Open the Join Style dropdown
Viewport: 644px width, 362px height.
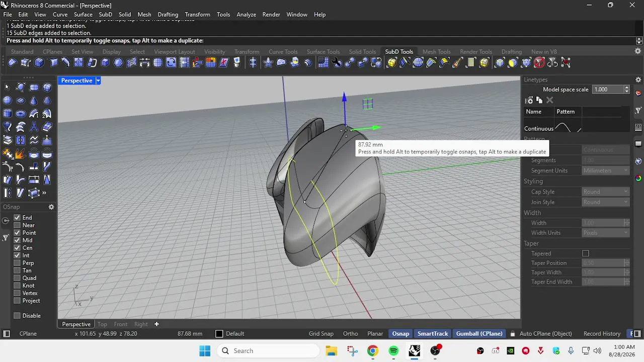click(606, 202)
